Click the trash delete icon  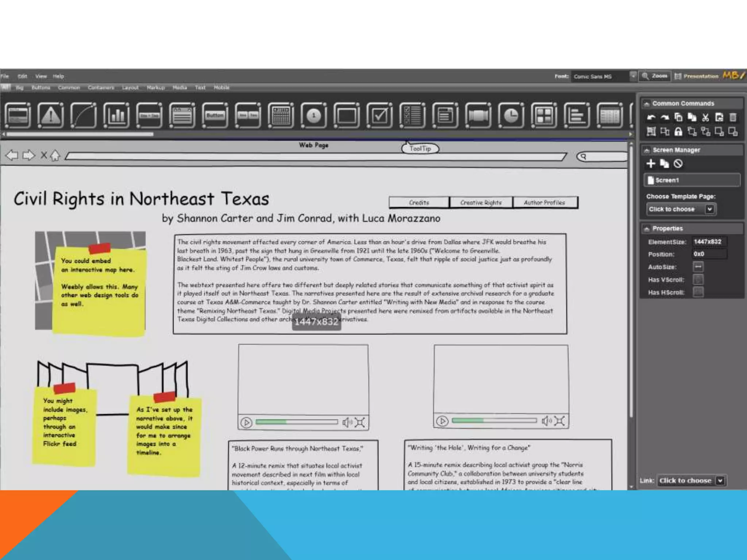(733, 117)
